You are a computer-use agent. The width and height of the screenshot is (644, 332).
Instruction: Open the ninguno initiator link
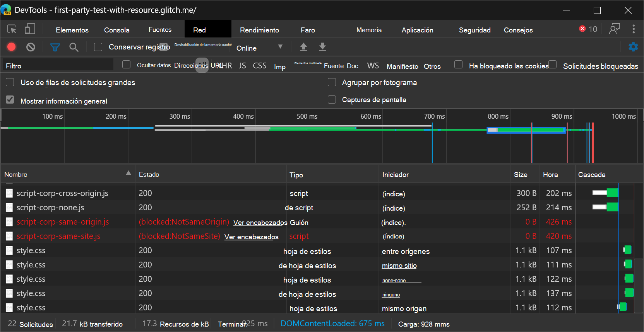(391, 295)
